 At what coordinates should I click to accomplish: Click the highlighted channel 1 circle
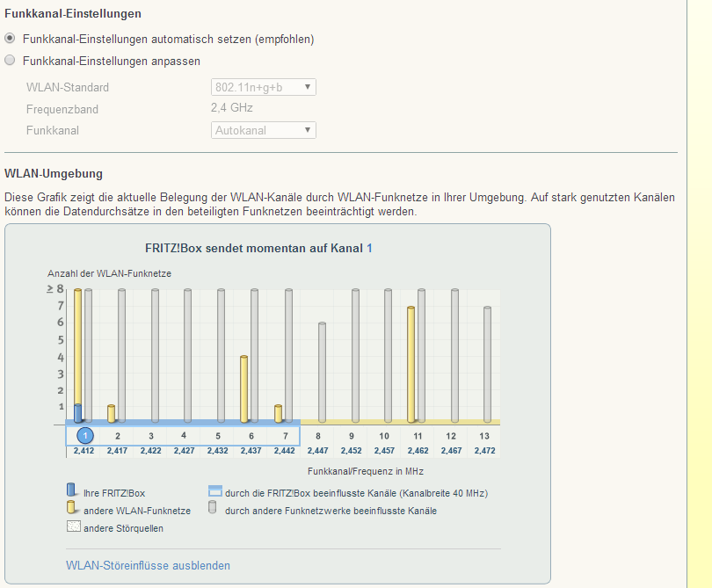(85, 435)
